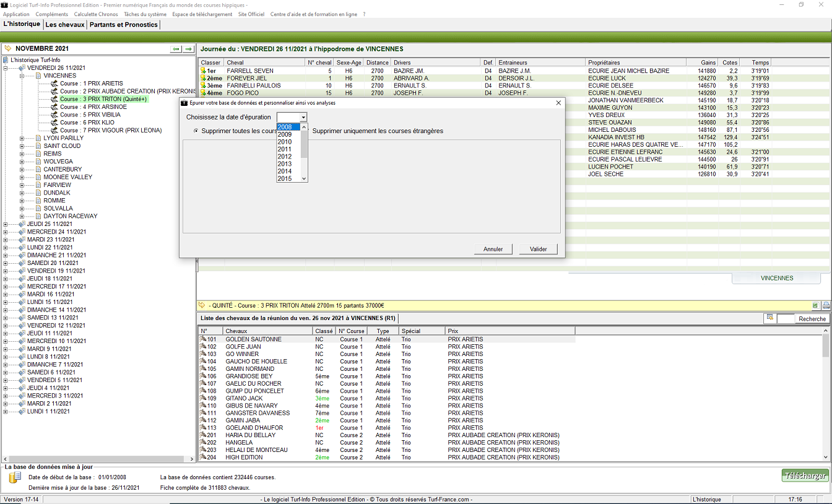Select the MOONEE VALLEY tree item
Image resolution: width=832 pixels, height=504 pixels.
tap(67, 177)
